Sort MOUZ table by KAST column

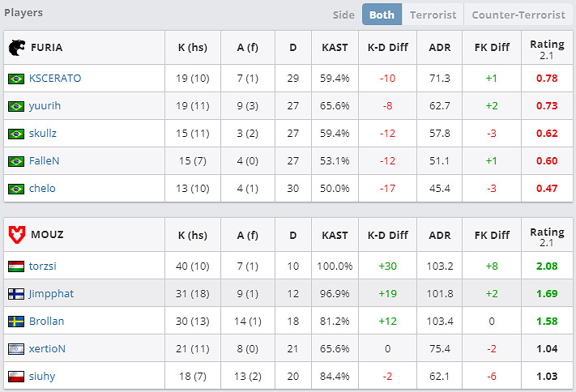click(335, 236)
